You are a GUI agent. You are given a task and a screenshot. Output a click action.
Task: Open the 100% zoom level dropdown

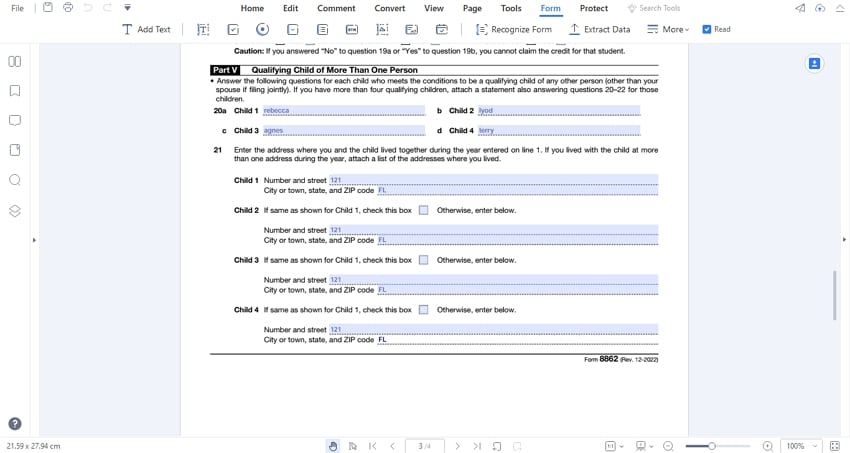click(x=801, y=446)
